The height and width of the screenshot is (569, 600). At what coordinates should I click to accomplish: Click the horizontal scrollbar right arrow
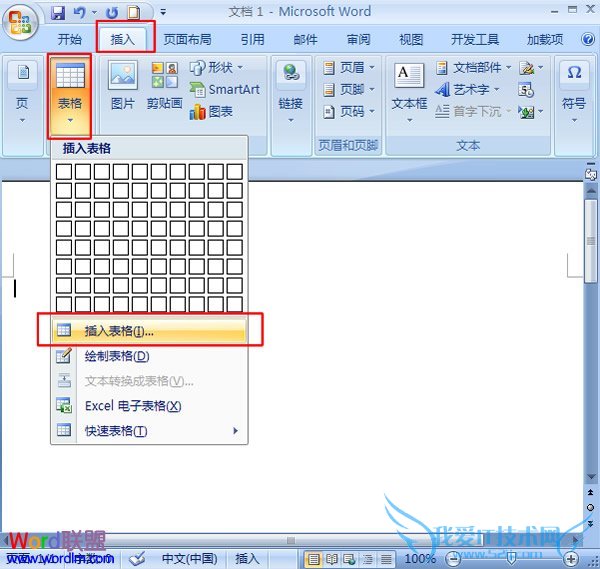pyautogui.click(x=575, y=540)
